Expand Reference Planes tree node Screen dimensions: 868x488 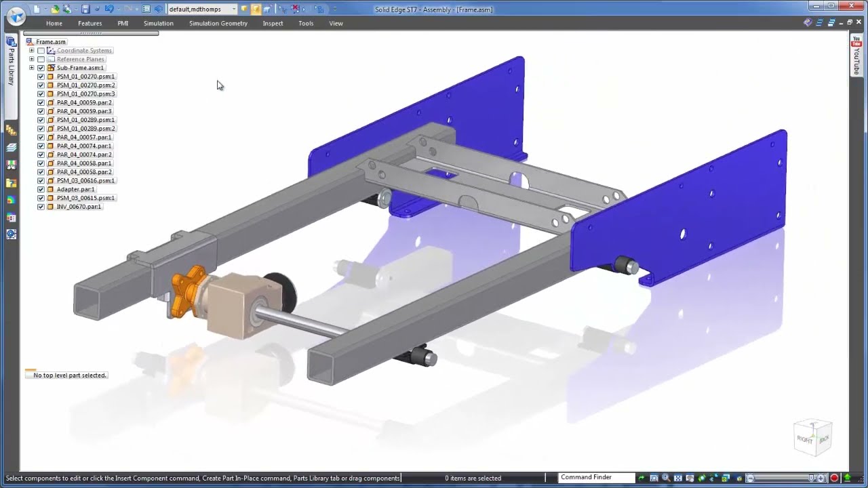pos(31,60)
